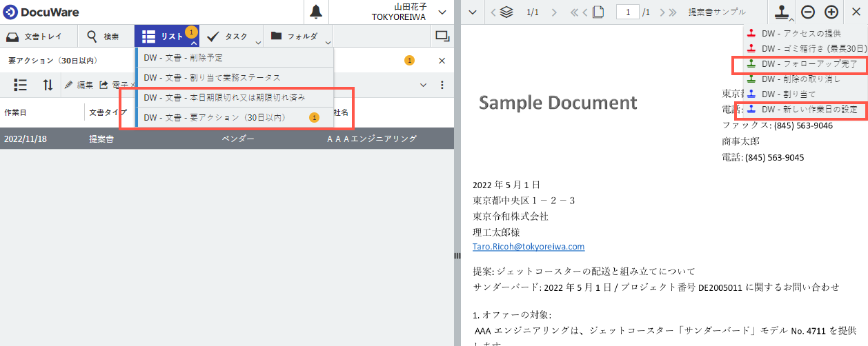The height and width of the screenshot is (346, 868).
Task: Go to previous page arrow
Action: (585, 12)
